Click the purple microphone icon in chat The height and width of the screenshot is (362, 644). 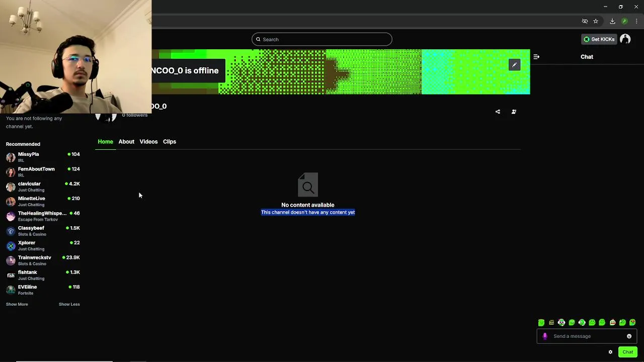[545, 336]
